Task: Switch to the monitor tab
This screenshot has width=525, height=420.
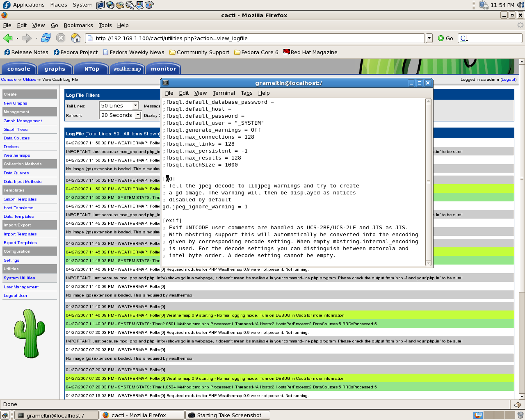Action: [x=163, y=68]
